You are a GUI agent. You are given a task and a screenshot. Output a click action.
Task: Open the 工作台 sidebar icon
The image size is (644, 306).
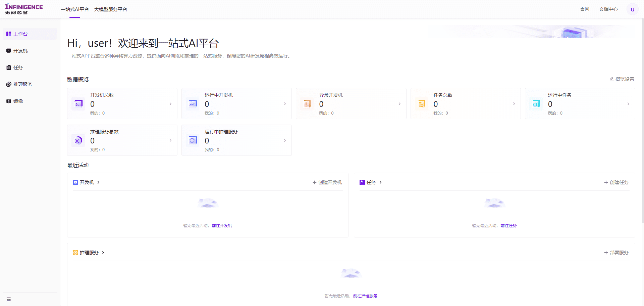pos(9,34)
